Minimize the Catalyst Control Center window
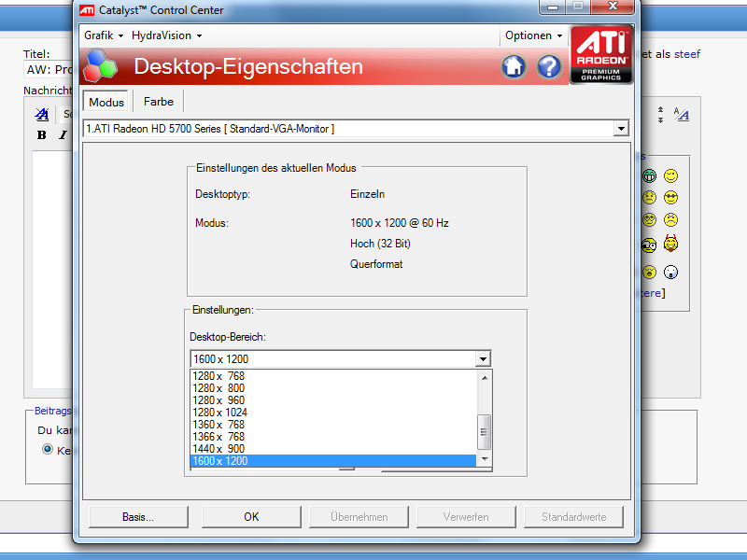 (x=552, y=7)
